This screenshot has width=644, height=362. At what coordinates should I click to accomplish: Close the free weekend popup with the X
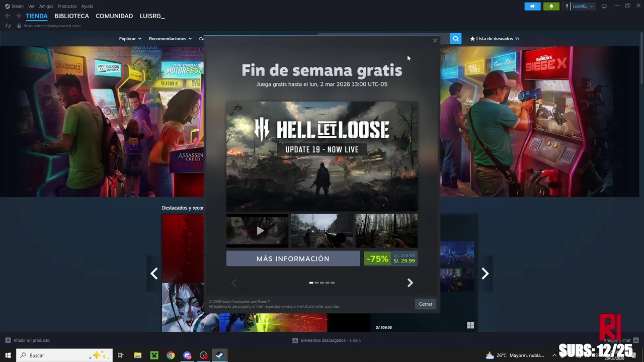(435, 41)
